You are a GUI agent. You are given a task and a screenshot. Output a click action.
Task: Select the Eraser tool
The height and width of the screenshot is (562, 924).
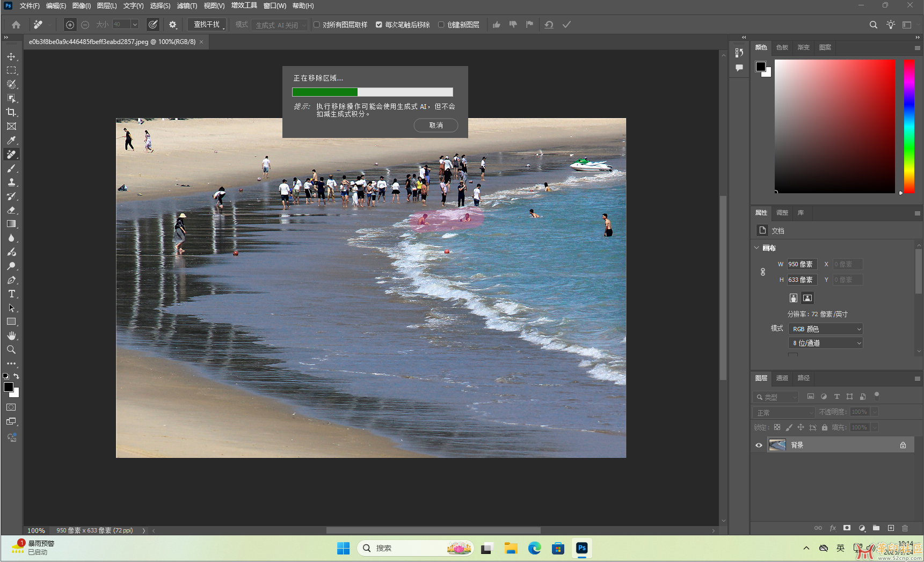pyautogui.click(x=11, y=210)
